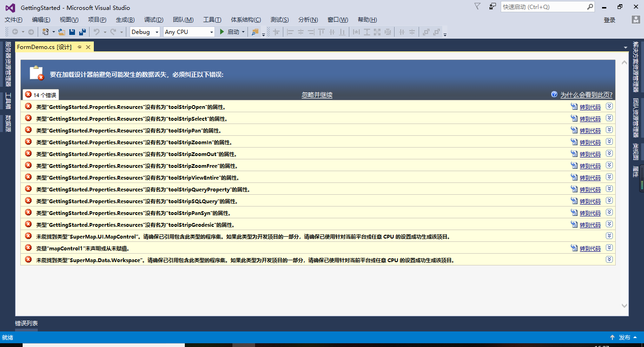Navigate backward with the toolbar back arrow
644x347 pixels.
coord(15,32)
